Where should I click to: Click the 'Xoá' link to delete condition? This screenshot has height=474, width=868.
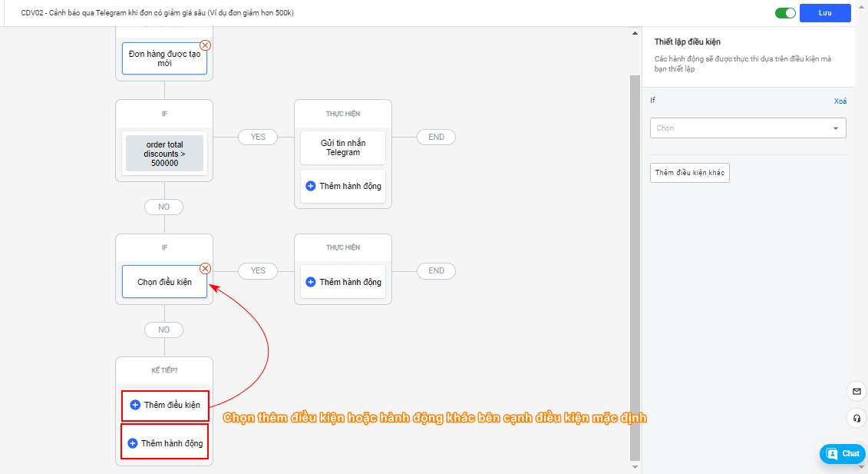click(840, 101)
